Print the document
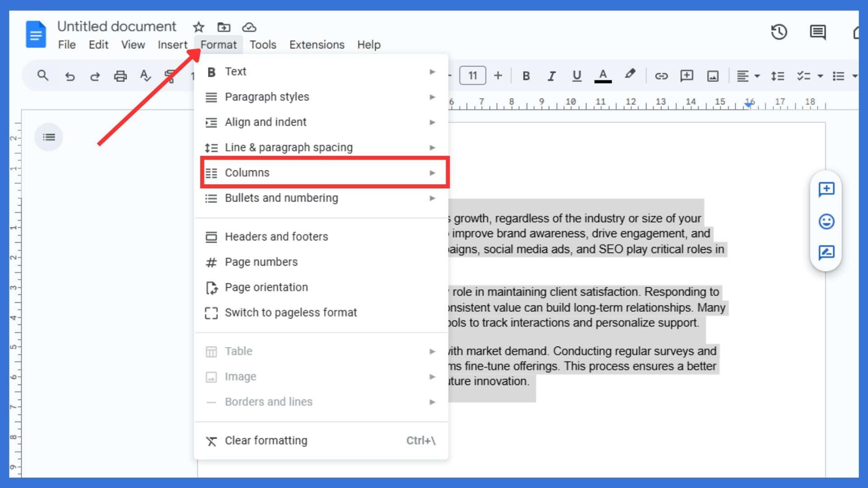The width and height of the screenshot is (868, 488). coord(120,76)
